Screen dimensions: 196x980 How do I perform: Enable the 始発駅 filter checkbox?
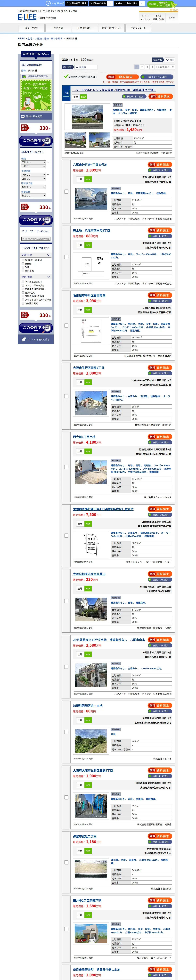pos(23,264)
